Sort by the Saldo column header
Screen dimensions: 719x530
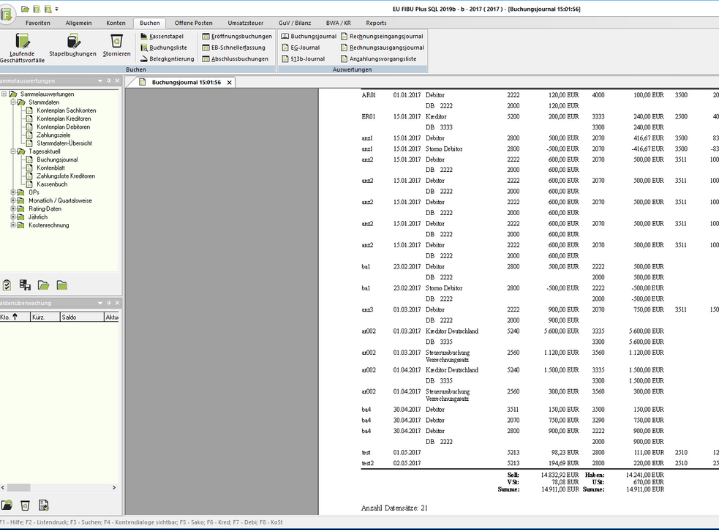69,317
